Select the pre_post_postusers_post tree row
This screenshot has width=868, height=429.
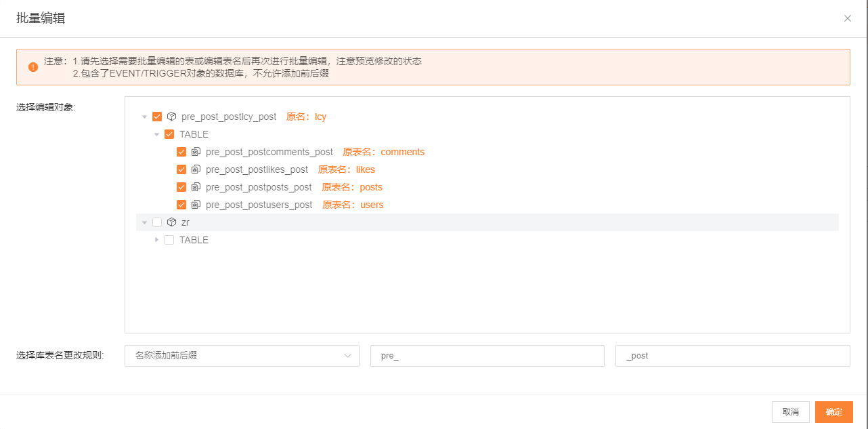(x=259, y=205)
